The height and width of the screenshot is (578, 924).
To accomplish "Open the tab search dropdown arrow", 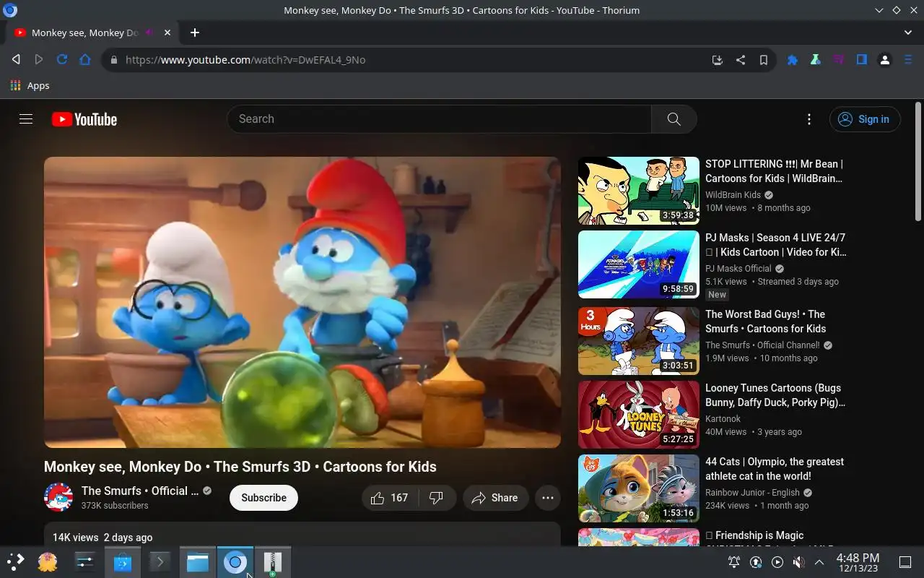I will coord(908,33).
